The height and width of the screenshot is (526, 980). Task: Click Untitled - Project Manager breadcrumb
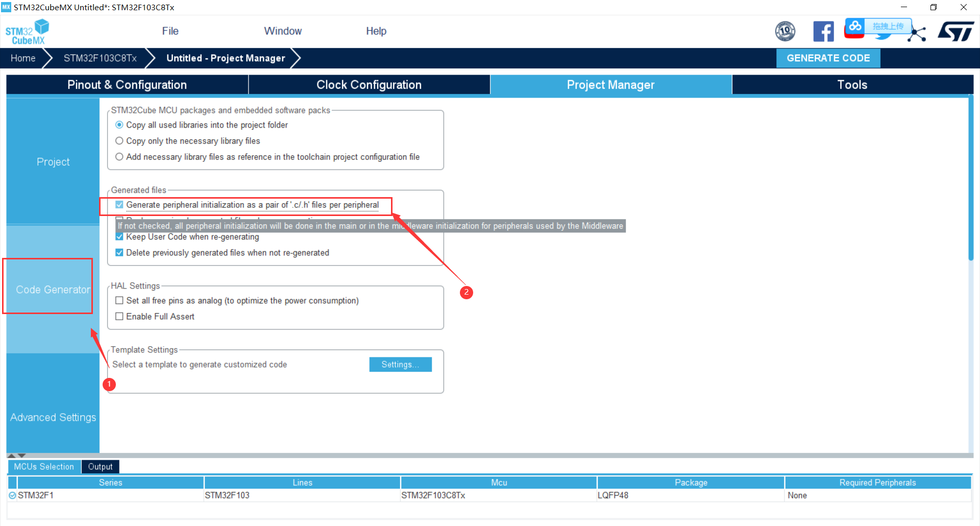226,58
